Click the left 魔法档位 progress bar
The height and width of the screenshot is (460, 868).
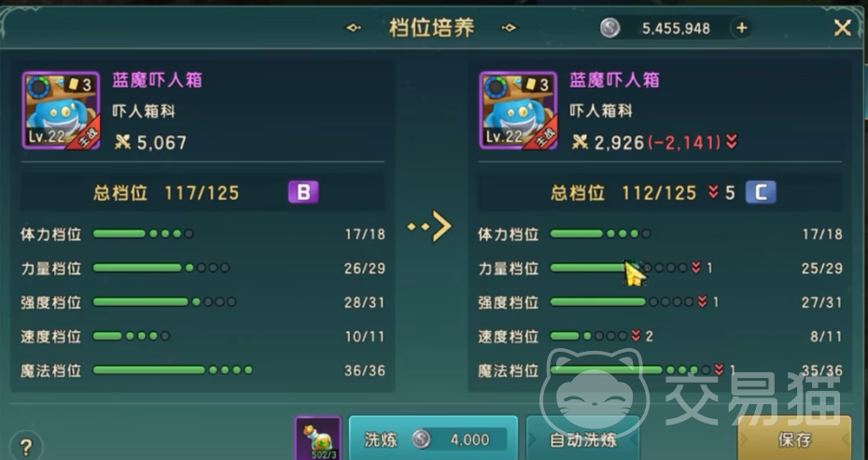[x=173, y=369]
